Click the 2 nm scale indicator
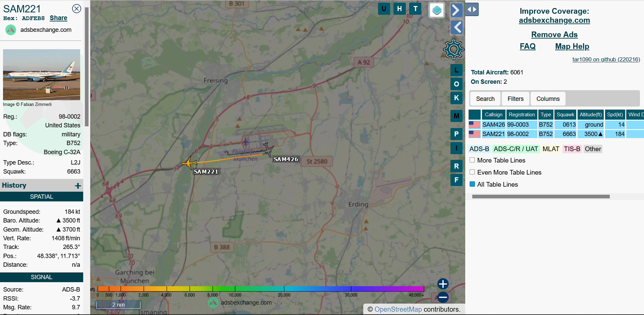The image size is (644, 315). click(x=118, y=305)
